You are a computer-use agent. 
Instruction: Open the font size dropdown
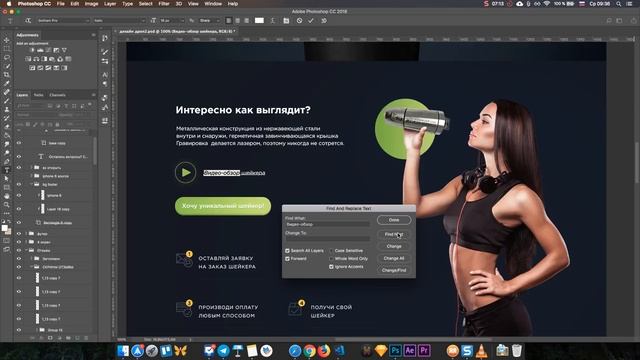171,20
